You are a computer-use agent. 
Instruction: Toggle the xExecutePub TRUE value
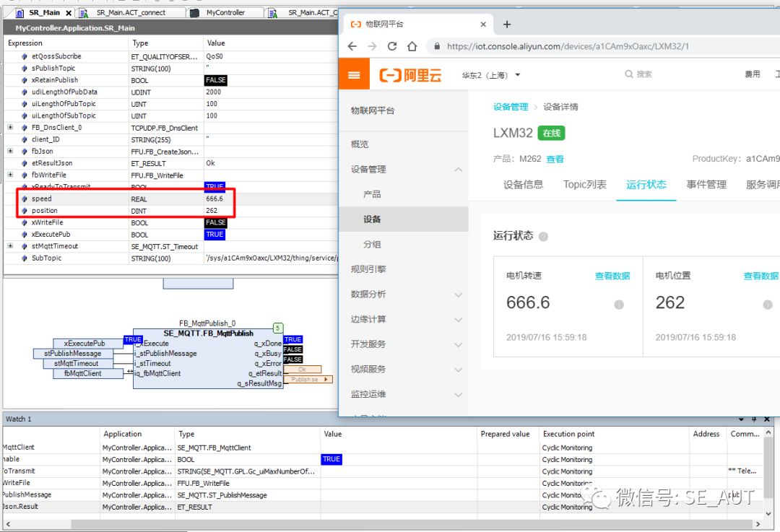(x=215, y=234)
